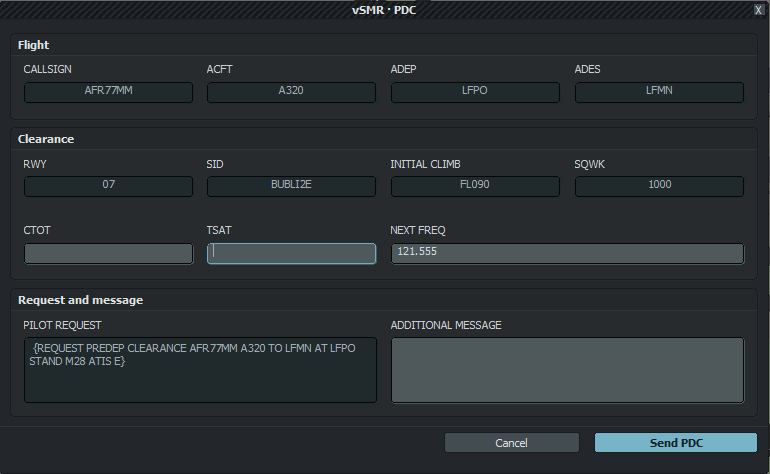Click the SID label
Viewport: 770px width, 474px height.
(215, 164)
